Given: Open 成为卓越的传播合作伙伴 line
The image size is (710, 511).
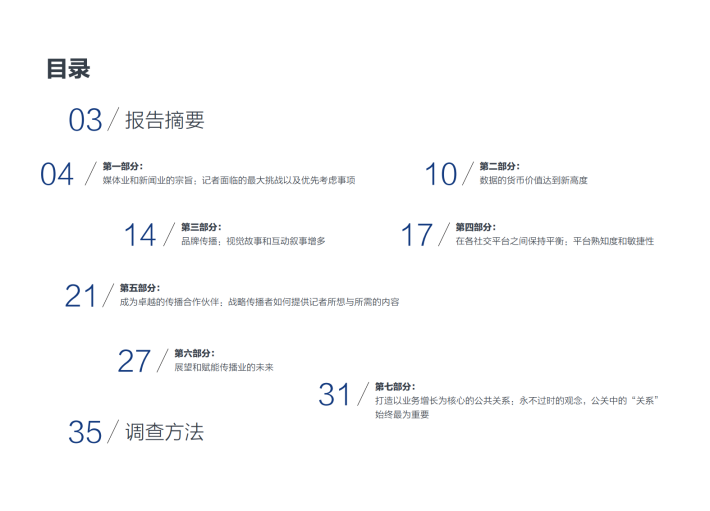Looking at the screenshot, I should [x=259, y=302].
